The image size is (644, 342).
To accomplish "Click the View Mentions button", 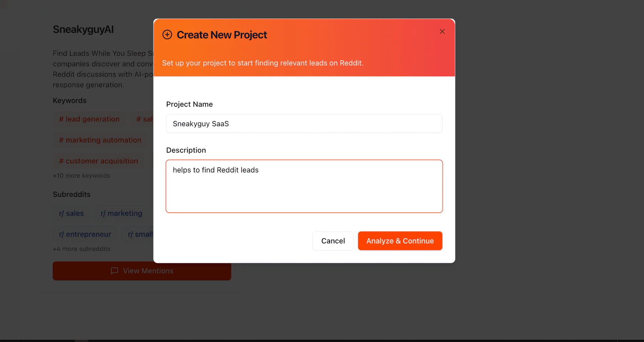I will [x=142, y=271].
